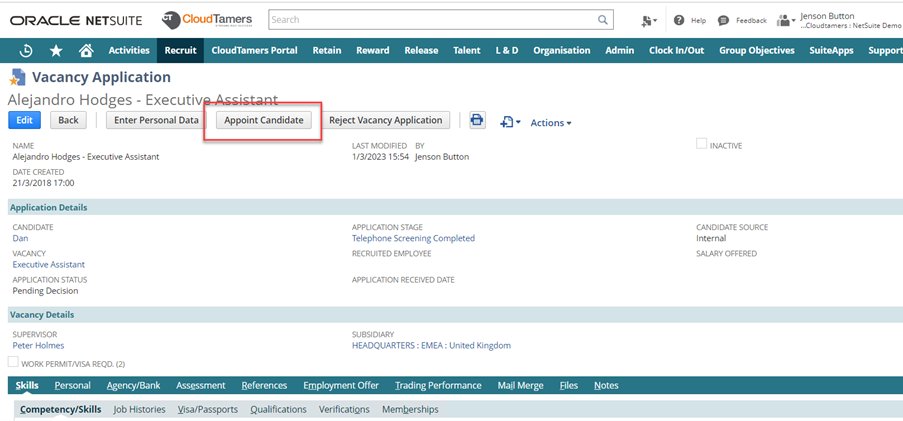Open Telephone Screening Completed stage link
903x421 pixels.
[x=413, y=238]
